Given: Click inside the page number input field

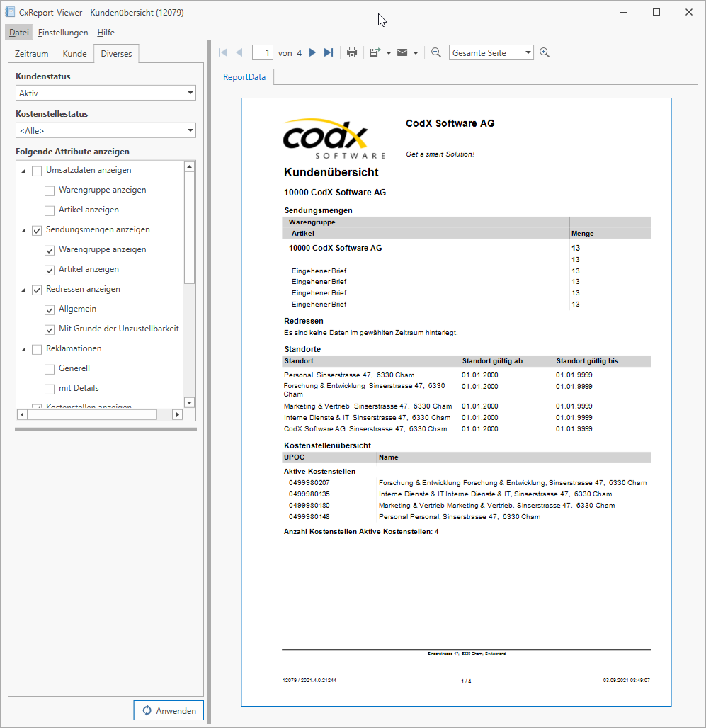Looking at the screenshot, I should coord(262,52).
